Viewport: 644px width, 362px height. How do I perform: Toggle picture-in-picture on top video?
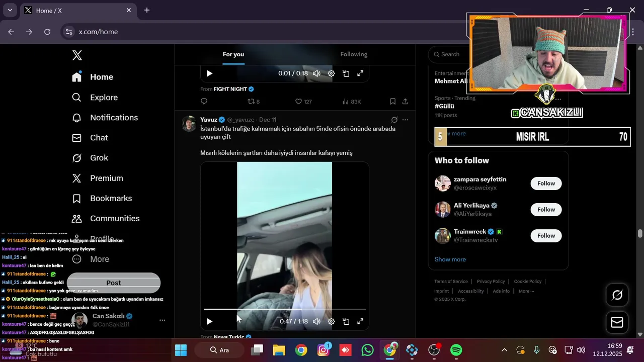coord(346,73)
